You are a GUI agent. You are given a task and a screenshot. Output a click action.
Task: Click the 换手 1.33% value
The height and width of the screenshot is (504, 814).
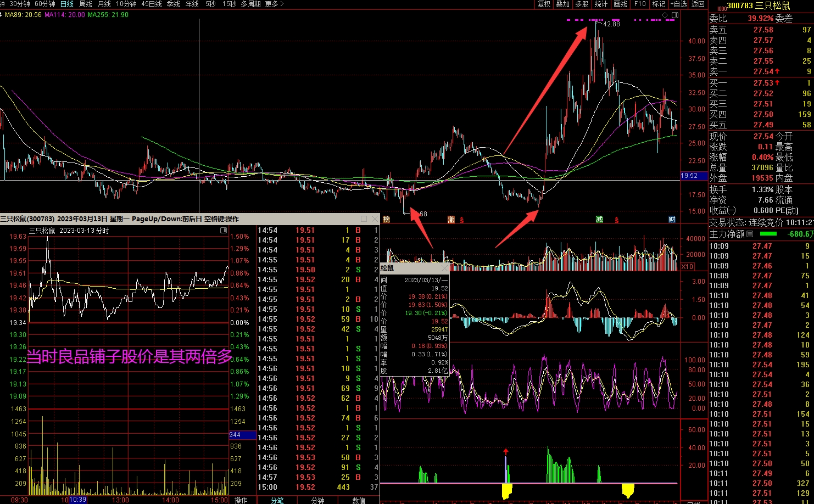pos(763,189)
